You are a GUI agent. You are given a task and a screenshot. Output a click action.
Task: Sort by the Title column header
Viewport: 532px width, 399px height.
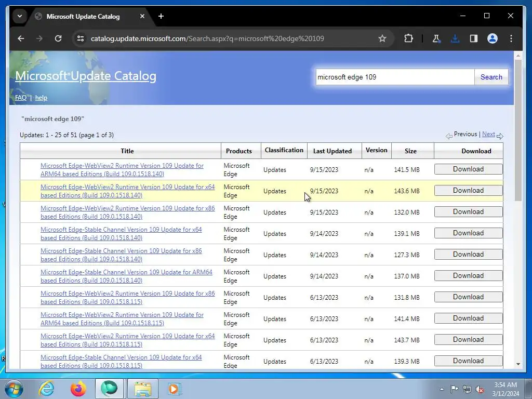tap(127, 151)
